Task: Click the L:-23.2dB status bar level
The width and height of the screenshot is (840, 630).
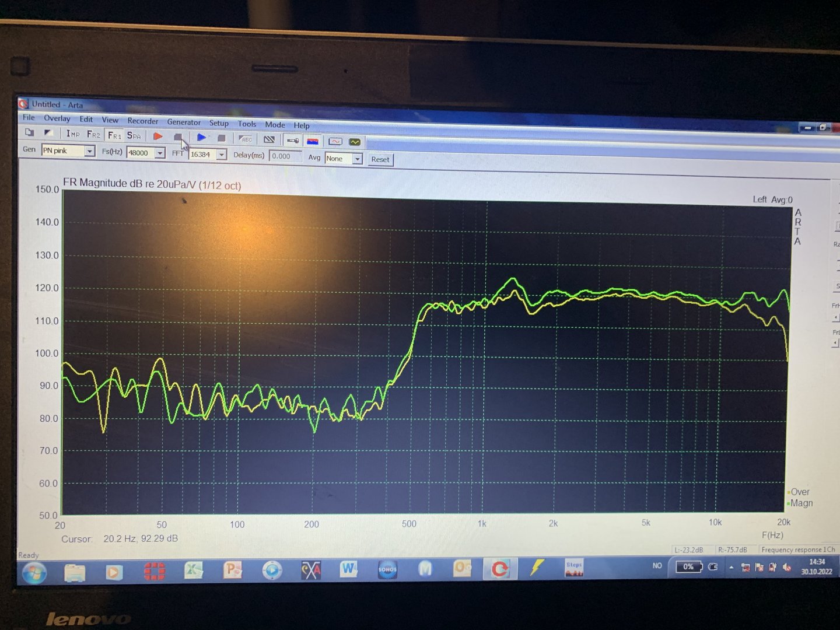Action: (689, 549)
